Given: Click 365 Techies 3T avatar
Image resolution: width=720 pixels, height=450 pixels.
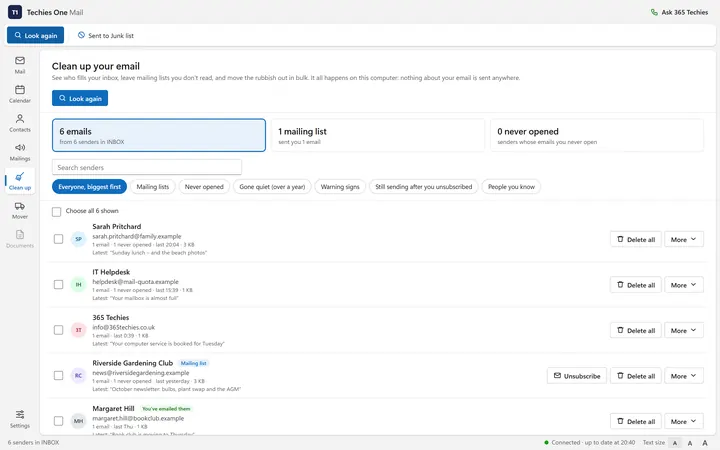Looking at the screenshot, I should click(x=79, y=330).
